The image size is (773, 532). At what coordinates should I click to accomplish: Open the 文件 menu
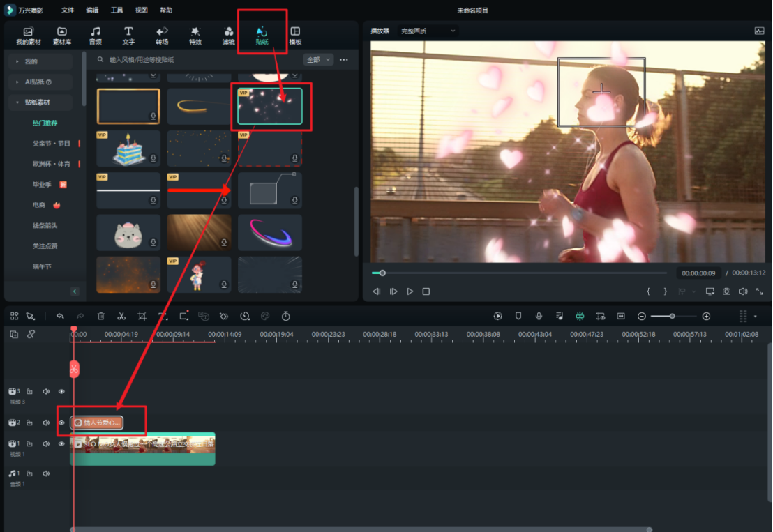[x=67, y=10]
